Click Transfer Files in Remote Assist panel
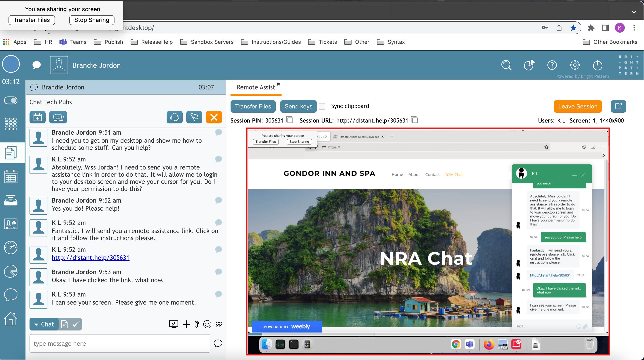 click(253, 106)
